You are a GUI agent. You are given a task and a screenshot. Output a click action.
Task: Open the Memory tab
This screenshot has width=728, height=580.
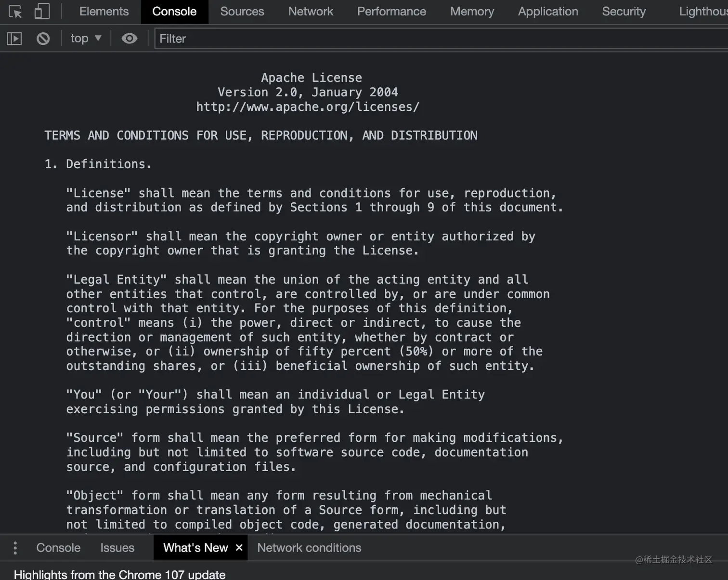tap(472, 12)
